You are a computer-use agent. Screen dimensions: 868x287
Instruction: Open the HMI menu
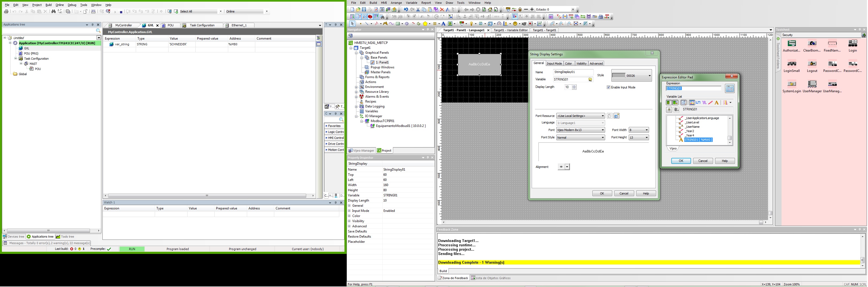tap(384, 3)
